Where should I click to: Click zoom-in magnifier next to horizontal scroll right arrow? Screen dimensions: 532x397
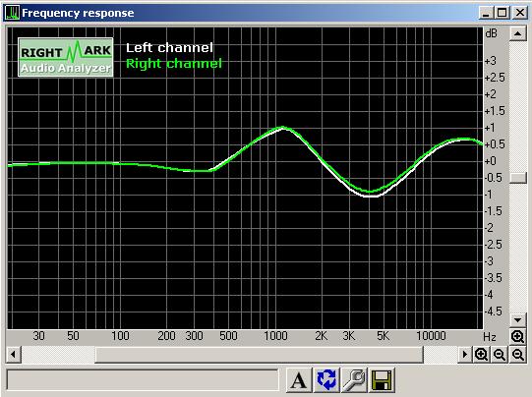tap(481, 355)
